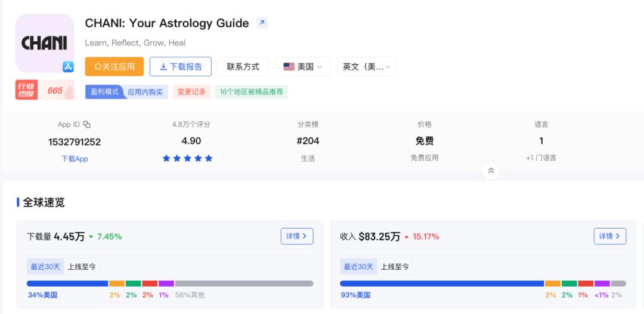The width and height of the screenshot is (644, 314).
Task: Select the revenue model tab
Action: (x=104, y=92)
